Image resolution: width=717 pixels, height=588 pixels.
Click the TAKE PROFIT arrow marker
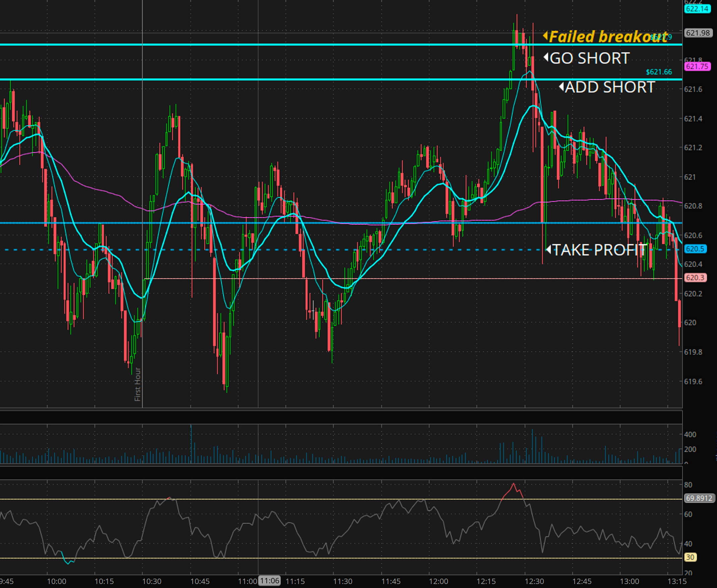point(549,250)
